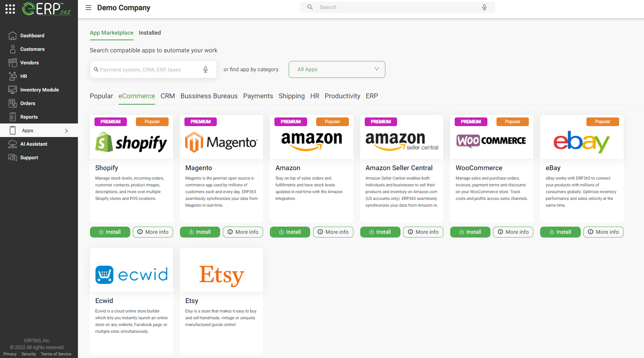Screen dimensions: 644x358
Task: Select the Payments category tab
Action: 258,96
